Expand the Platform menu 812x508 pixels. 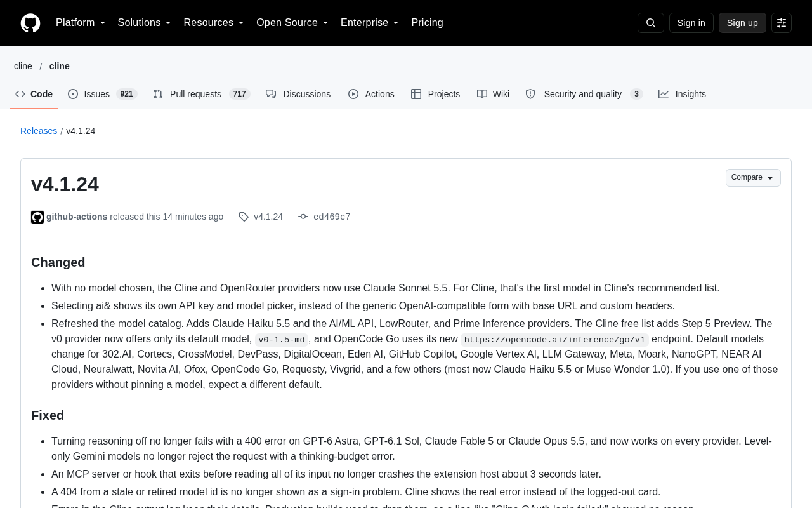coord(81,23)
